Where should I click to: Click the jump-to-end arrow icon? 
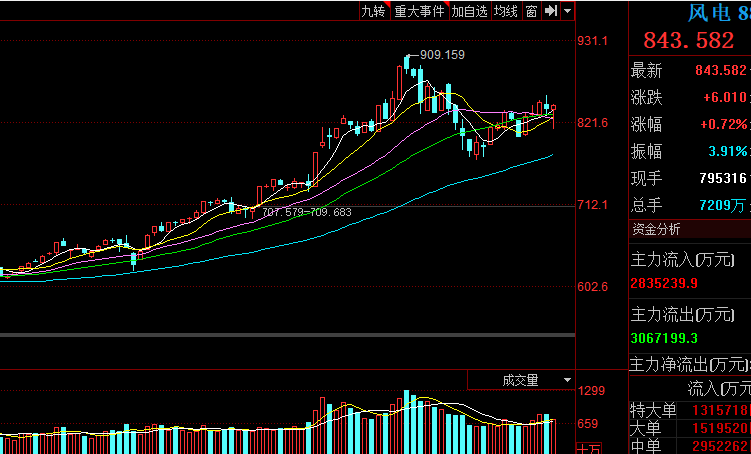click(550, 11)
